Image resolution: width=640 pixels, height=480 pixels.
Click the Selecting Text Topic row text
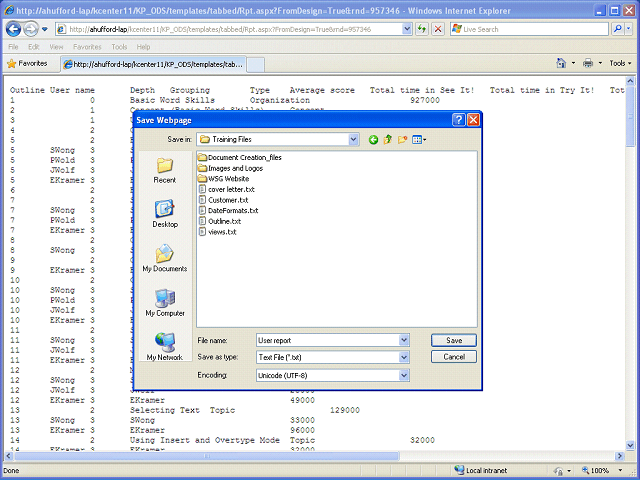182,410
